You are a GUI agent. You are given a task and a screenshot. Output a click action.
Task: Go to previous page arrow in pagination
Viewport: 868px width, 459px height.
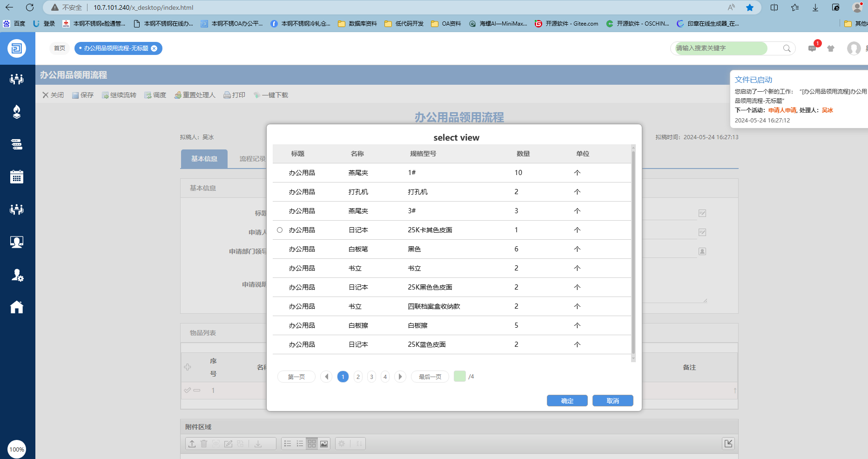[x=326, y=377]
